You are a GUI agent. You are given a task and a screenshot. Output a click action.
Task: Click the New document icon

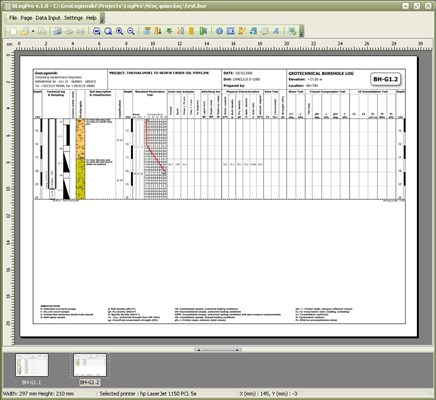tap(13, 31)
